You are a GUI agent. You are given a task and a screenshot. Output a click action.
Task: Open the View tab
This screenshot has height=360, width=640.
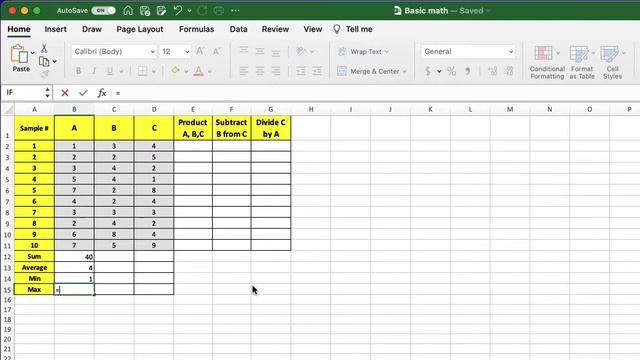click(x=313, y=29)
